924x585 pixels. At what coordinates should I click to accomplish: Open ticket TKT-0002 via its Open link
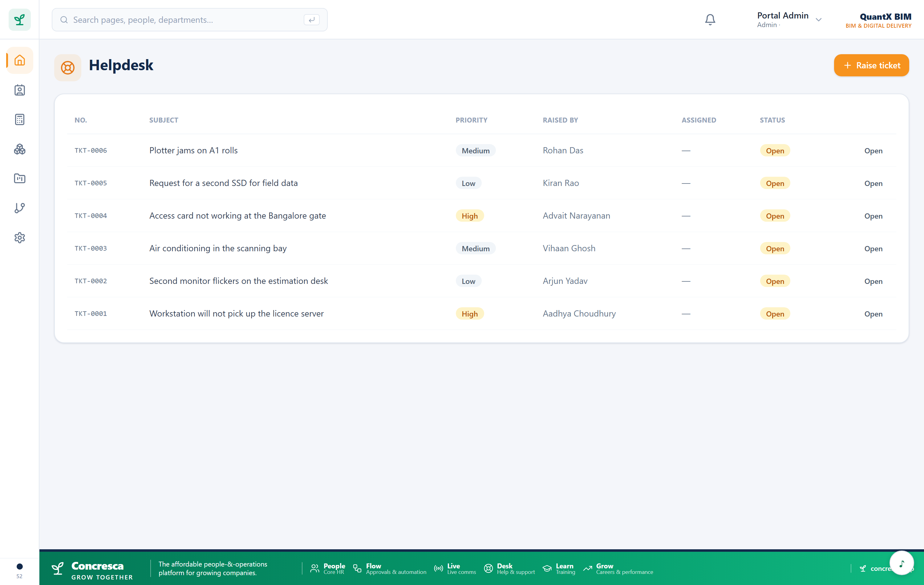tap(873, 281)
